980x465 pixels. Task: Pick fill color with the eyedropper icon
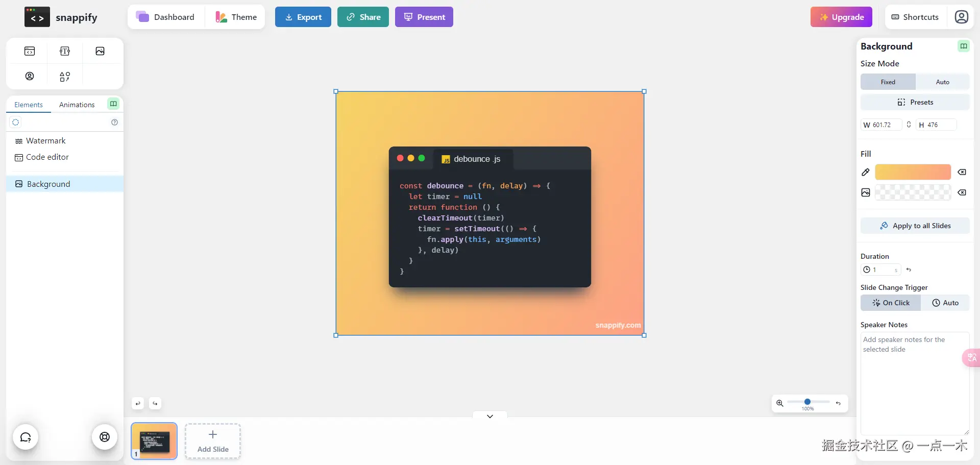pyautogui.click(x=866, y=172)
